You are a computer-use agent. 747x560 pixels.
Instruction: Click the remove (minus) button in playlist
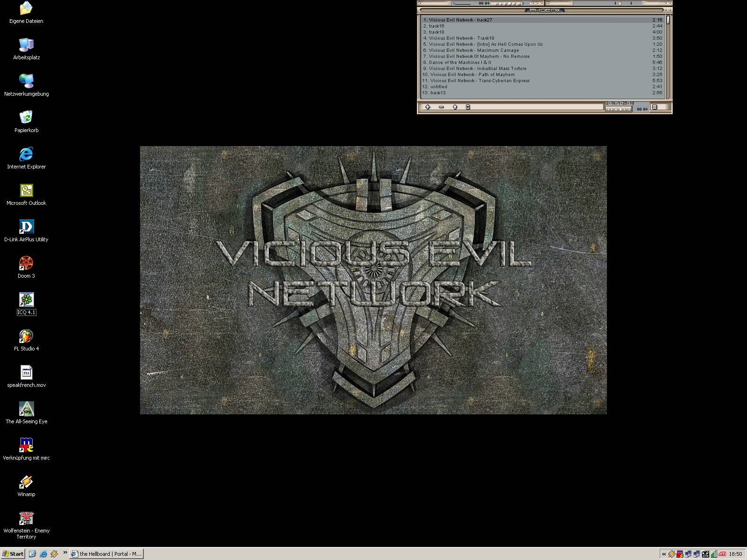click(441, 107)
